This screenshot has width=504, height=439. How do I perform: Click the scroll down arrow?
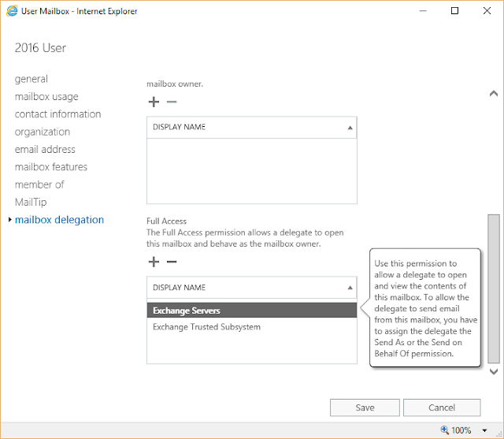[494, 371]
